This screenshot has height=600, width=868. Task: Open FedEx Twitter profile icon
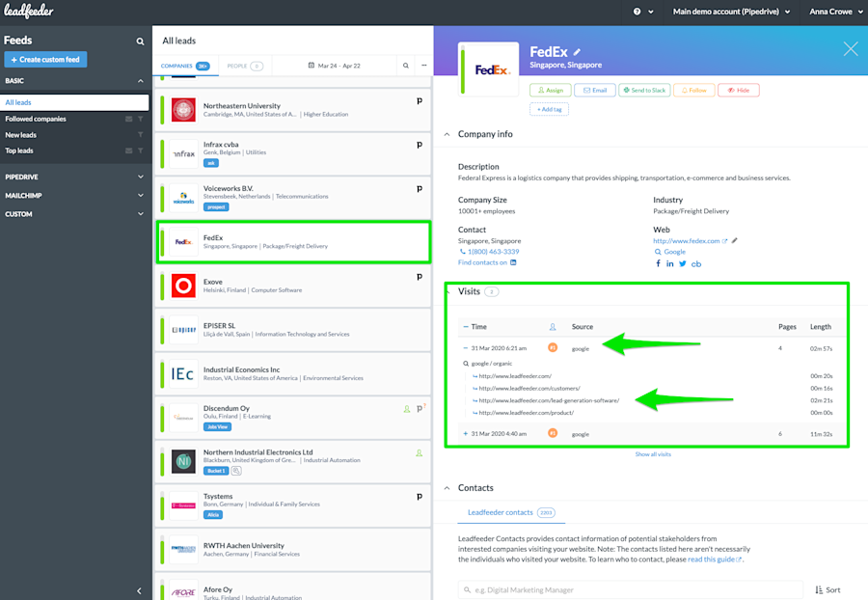[683, 263]
